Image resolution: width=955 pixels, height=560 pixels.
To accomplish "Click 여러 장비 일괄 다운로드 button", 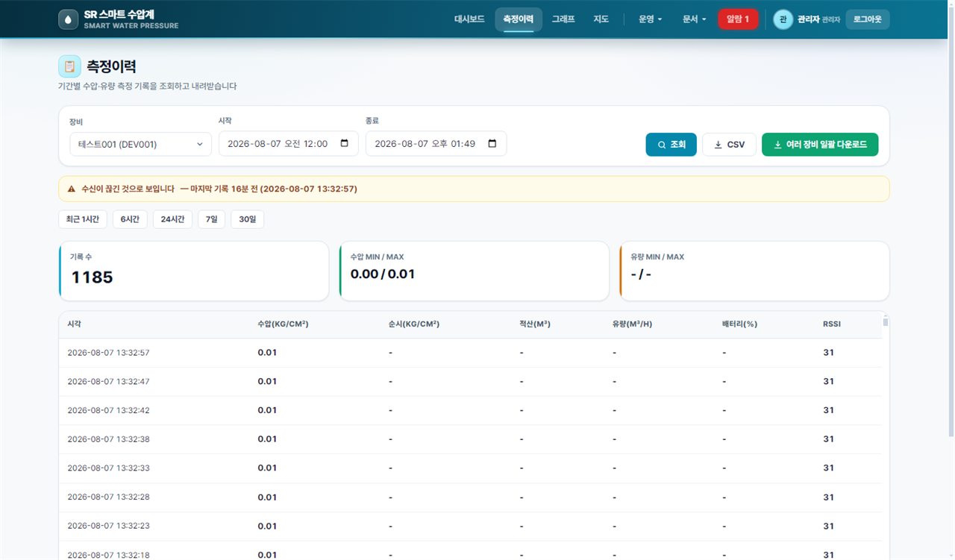I will tap(820, 145).
